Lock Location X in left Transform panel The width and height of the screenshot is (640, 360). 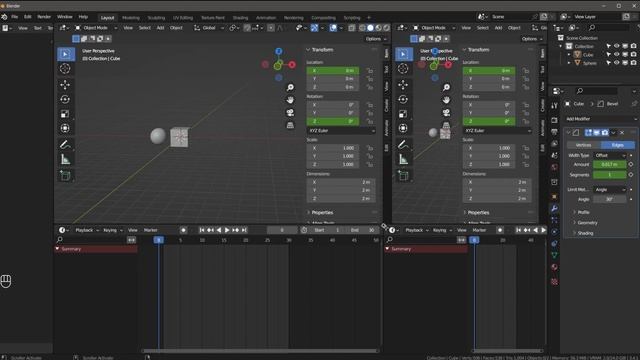(369, 71)
